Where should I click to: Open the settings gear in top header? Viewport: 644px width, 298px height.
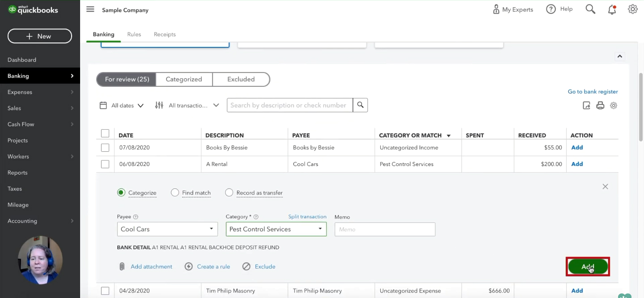632,9
